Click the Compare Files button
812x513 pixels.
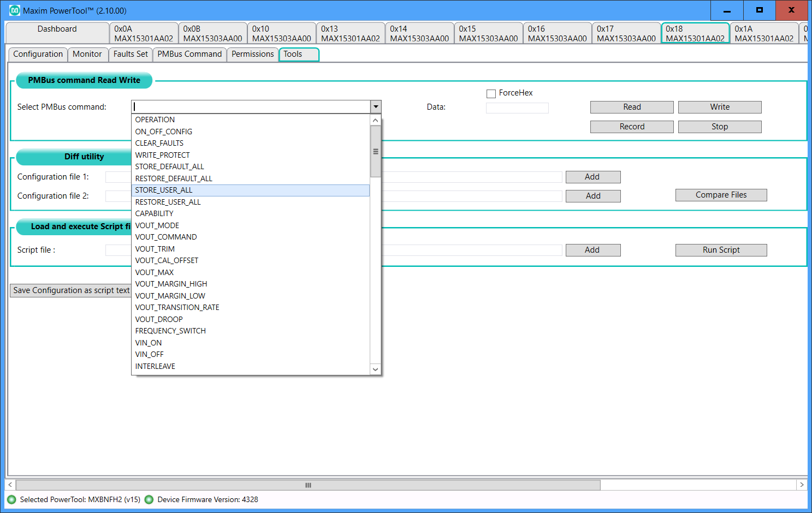pos(721,195)
